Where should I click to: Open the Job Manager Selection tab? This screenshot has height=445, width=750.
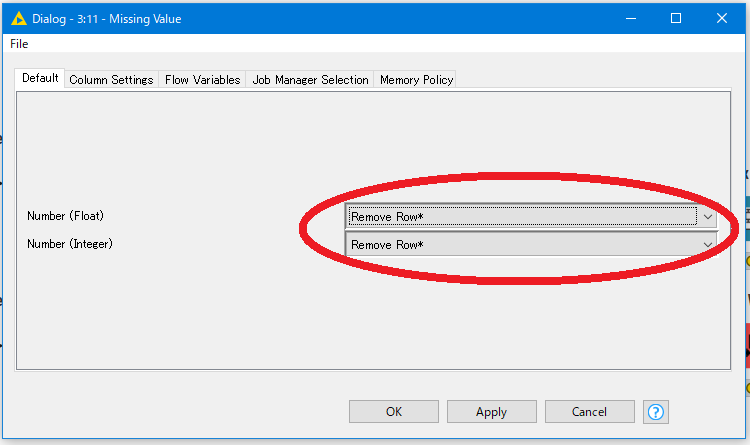[310, 80]
